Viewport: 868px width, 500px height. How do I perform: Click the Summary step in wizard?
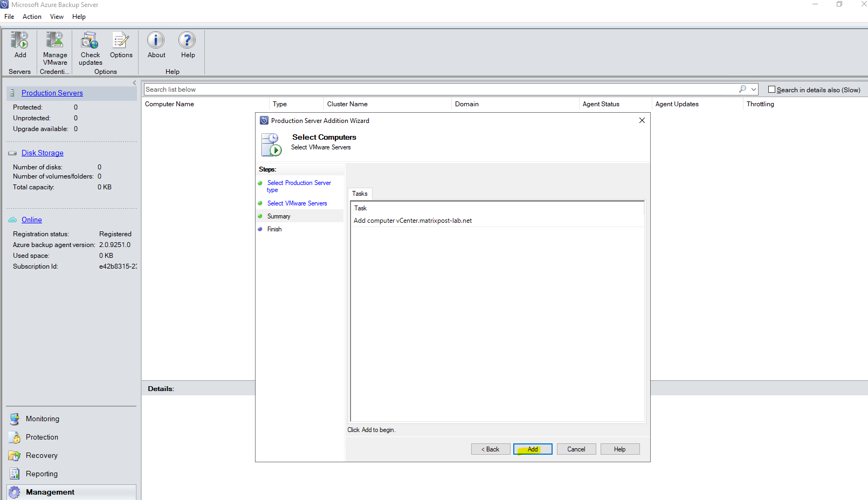[279, 216]
